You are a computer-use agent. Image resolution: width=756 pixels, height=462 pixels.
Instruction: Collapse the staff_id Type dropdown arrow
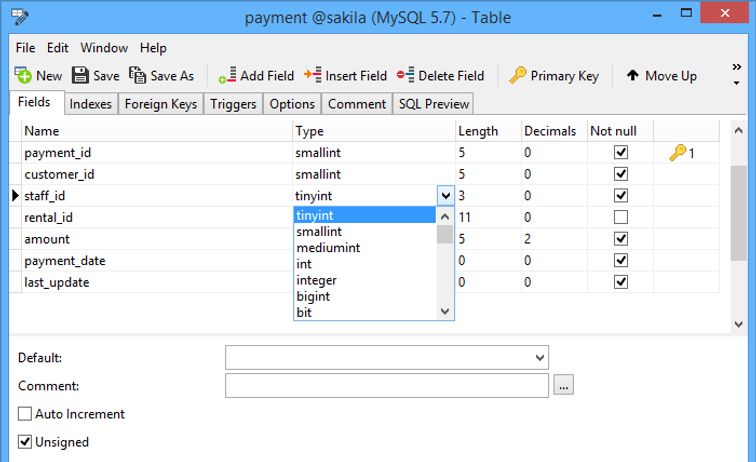446,196
